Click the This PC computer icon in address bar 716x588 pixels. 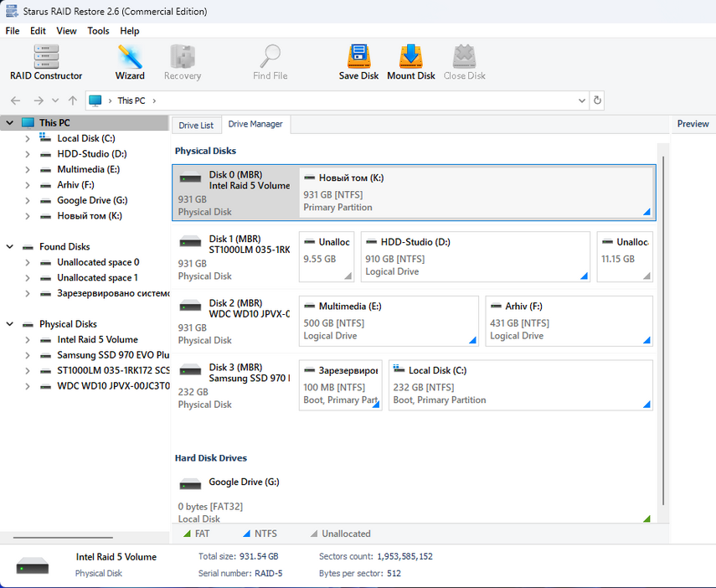click(x=95, y=101)
